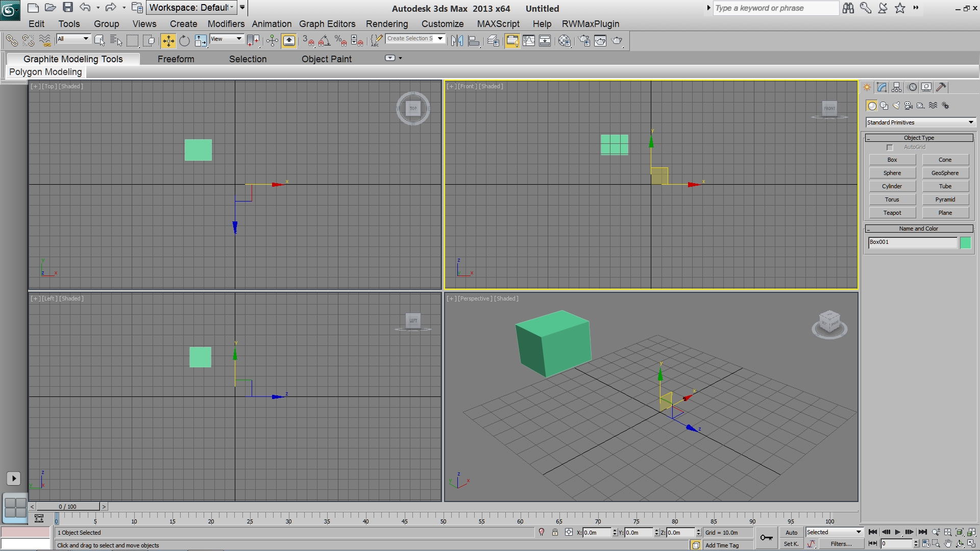Click the Teapot primitive button
Viewport: 980px width, 551px height.
(x=892, y=213)
